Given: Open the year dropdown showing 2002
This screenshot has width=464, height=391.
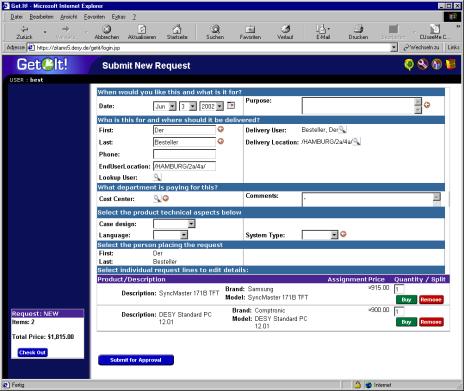Looking at the screenshot, I should pos(211,106).
